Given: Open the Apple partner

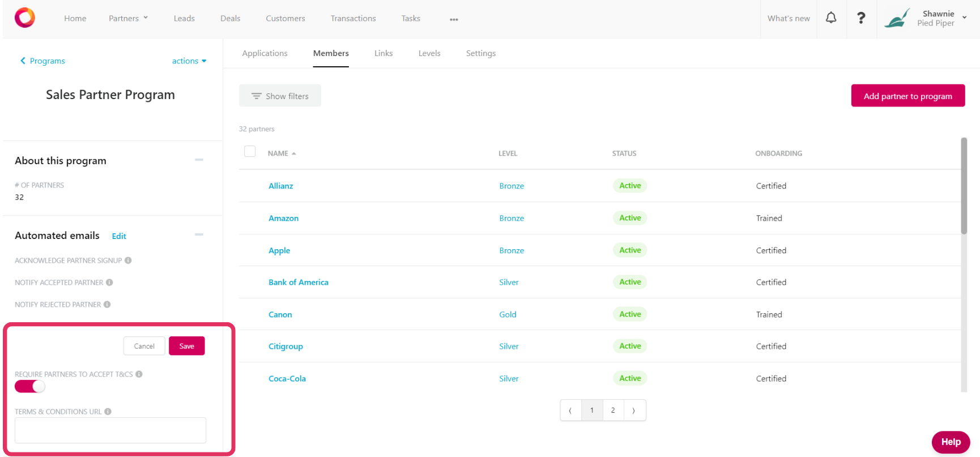Looking at the screenshot, I should coord(279,250).
